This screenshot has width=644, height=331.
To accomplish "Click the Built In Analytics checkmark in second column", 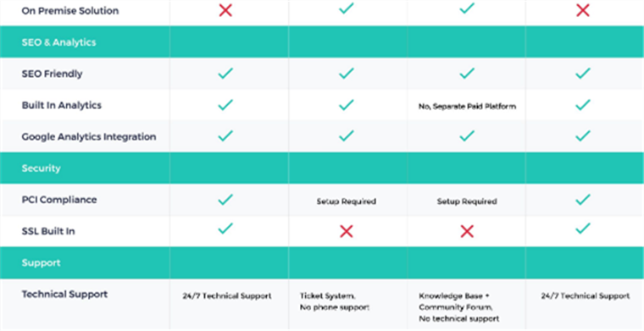I will point(347,105).
